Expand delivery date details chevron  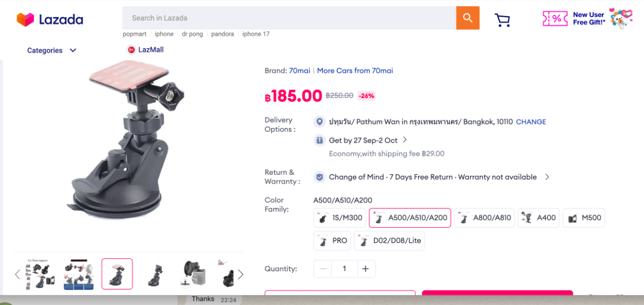click(405, 140)
